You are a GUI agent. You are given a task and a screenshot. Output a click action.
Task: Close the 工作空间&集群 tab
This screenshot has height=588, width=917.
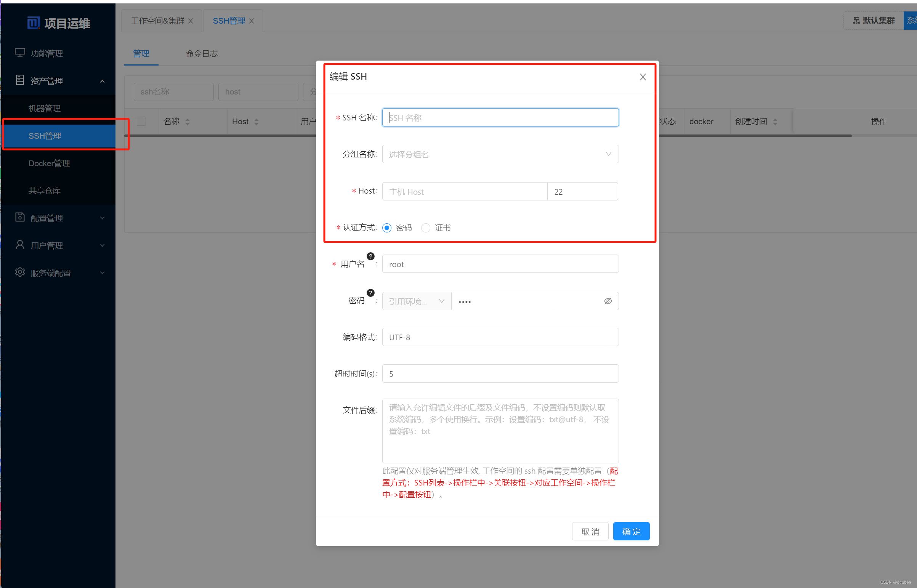(191, 21)
